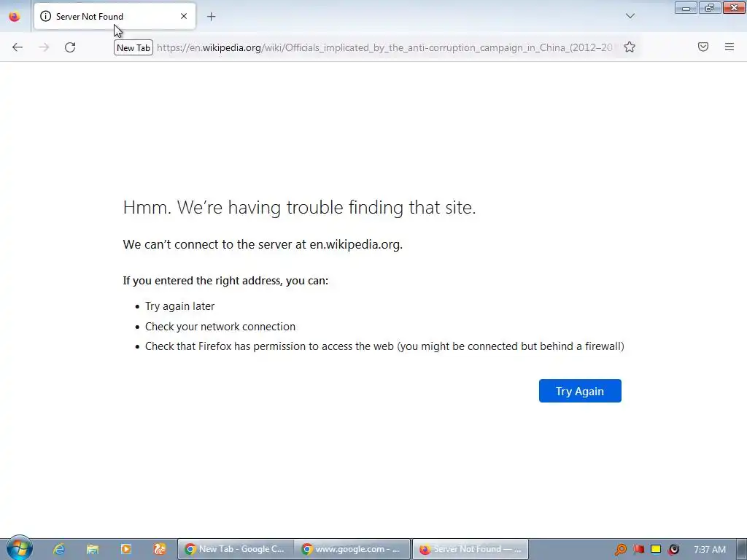Click Show desktop strip right of the clock

[741, 549]
